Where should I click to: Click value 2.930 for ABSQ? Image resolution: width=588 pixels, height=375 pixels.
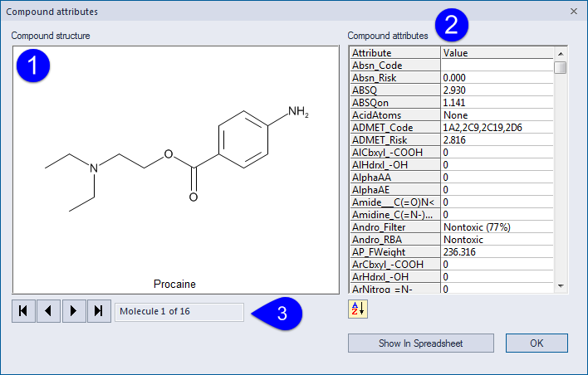click(x=497, y=90)
